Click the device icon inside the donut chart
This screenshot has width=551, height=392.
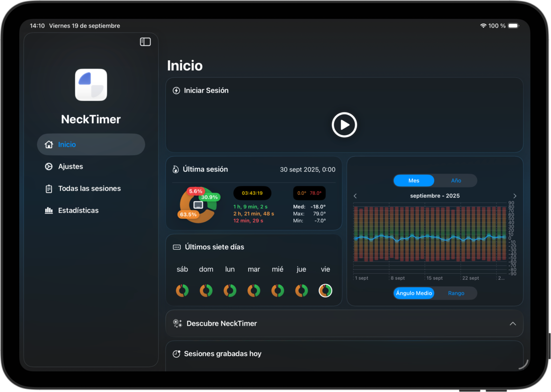click(198, 205)
